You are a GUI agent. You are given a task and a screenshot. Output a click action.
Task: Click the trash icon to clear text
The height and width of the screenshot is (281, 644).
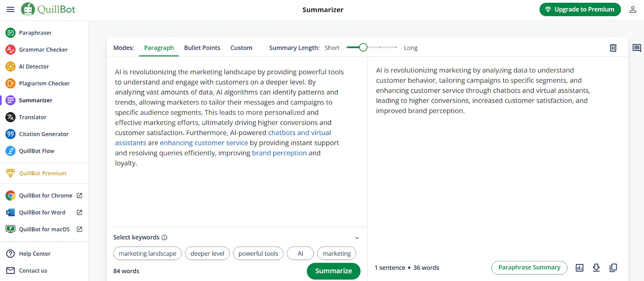pos(613,48)
